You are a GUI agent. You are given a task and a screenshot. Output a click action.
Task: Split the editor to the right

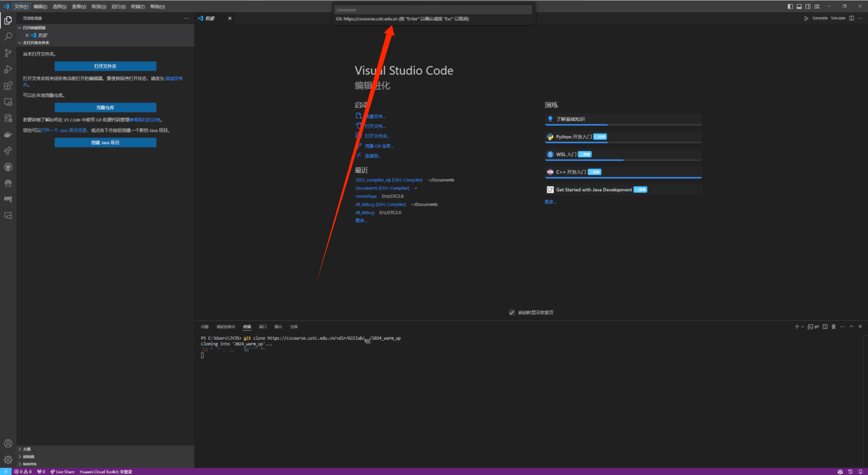(x=851, y=18)
